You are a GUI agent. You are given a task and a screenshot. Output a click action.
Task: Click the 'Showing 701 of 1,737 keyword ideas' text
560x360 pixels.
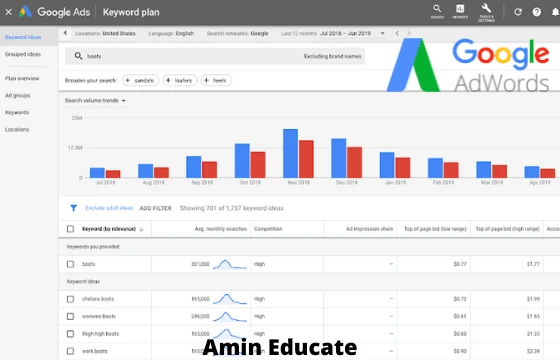pyautogui.click(x=231, y=208)
